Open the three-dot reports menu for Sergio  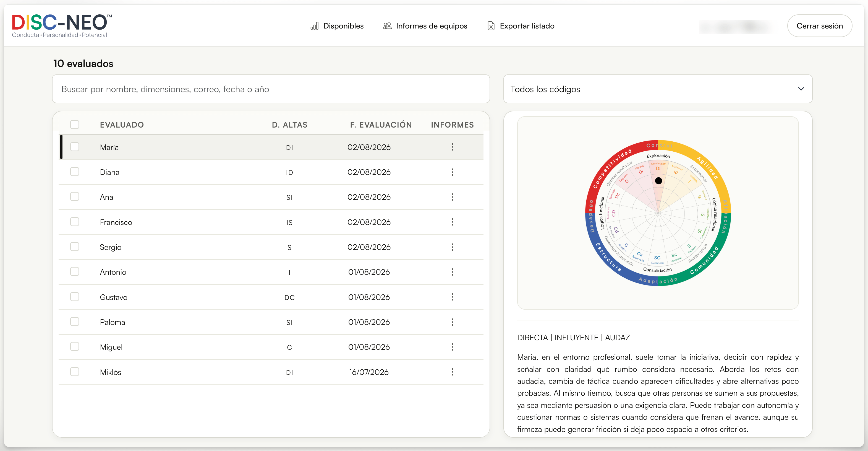(452, 247)
